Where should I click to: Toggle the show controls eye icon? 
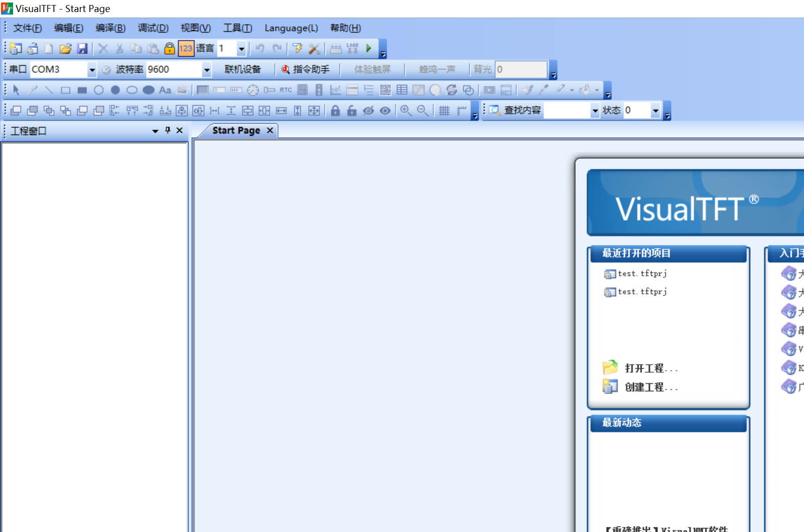pyautogui.click(x=385, y=111)
